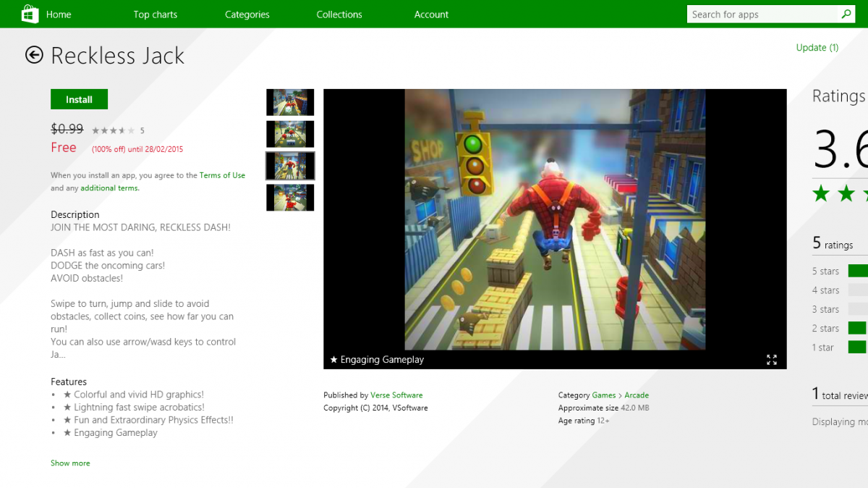868x488 pixels.
Task: Open Top charts
Action: point(156,14)
